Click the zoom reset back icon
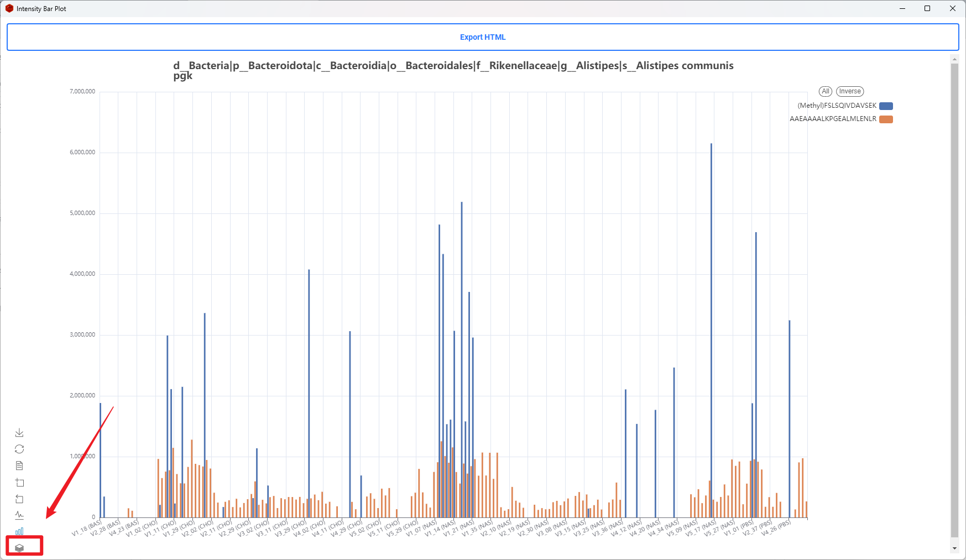Screen dimensions: 966x560 tap(19, 499)
